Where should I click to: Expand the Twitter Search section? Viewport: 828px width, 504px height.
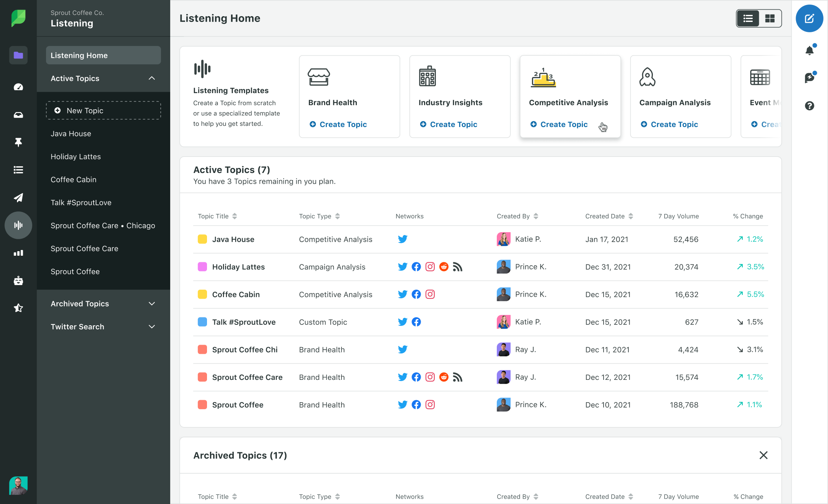click(x=152, y=326)
